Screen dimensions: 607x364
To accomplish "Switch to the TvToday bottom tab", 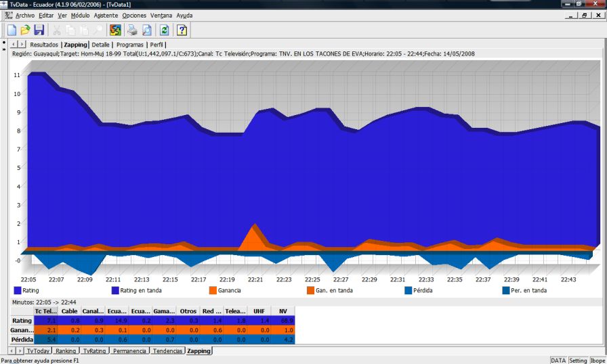I will point(37,351).
